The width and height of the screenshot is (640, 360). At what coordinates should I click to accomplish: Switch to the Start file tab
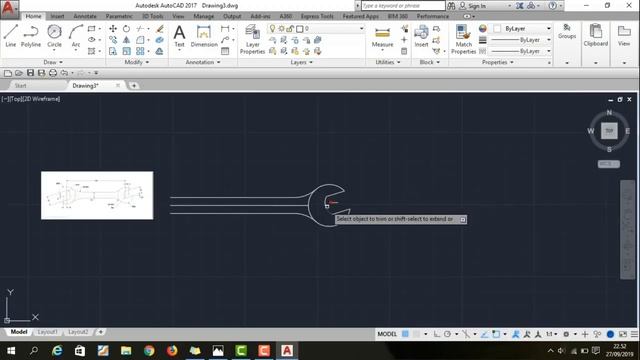click(x=20, y=86)
